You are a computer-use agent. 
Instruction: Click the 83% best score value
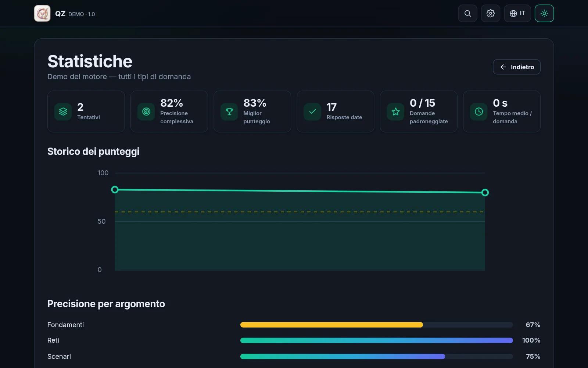[255, 103]
